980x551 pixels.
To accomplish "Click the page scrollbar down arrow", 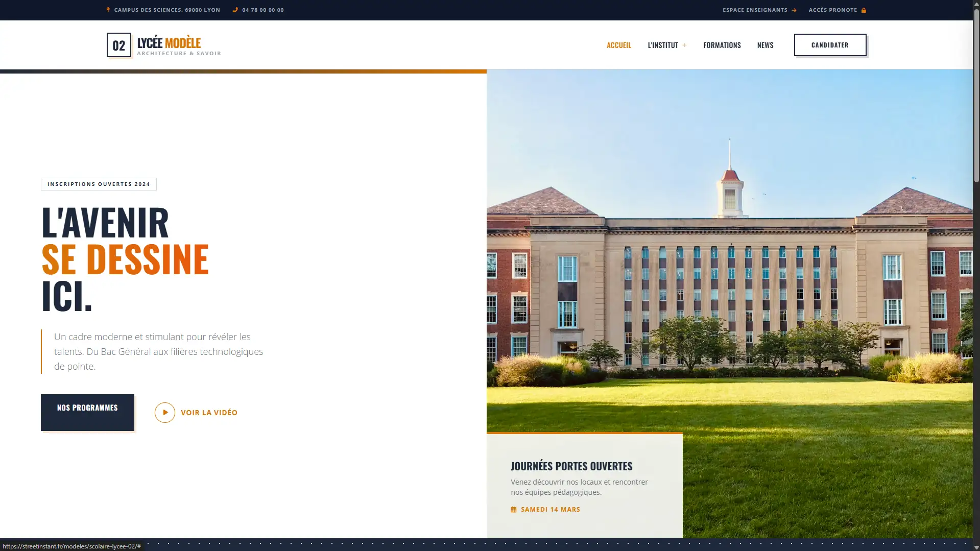I will pos(976,547).
